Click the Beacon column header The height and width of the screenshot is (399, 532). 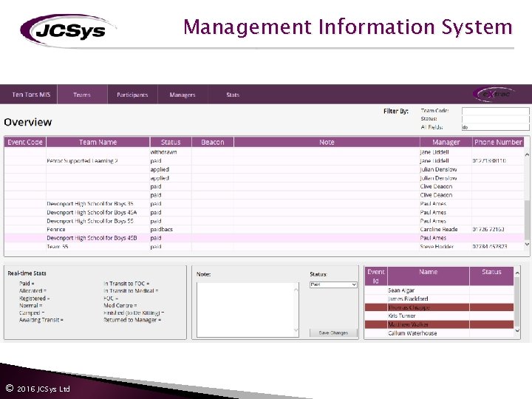click(213, 142)
